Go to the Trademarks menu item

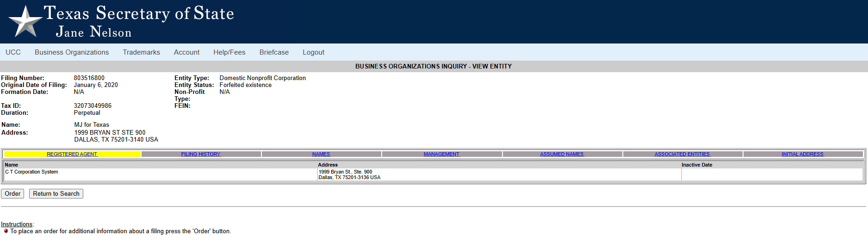[141, 52]
